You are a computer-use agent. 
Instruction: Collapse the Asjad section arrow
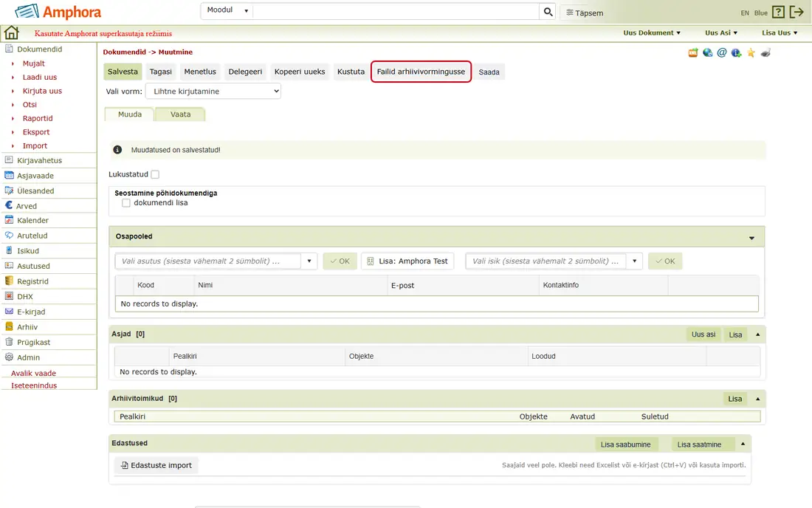(x=757, y=334)
